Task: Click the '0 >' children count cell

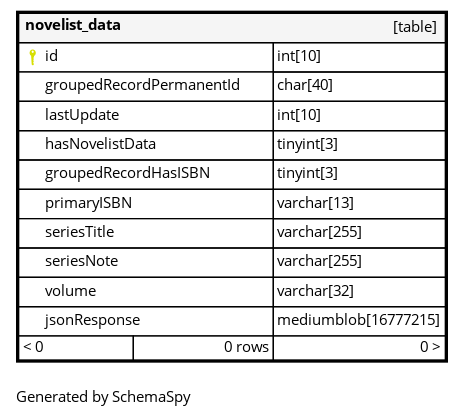Action: pos(359,348)
